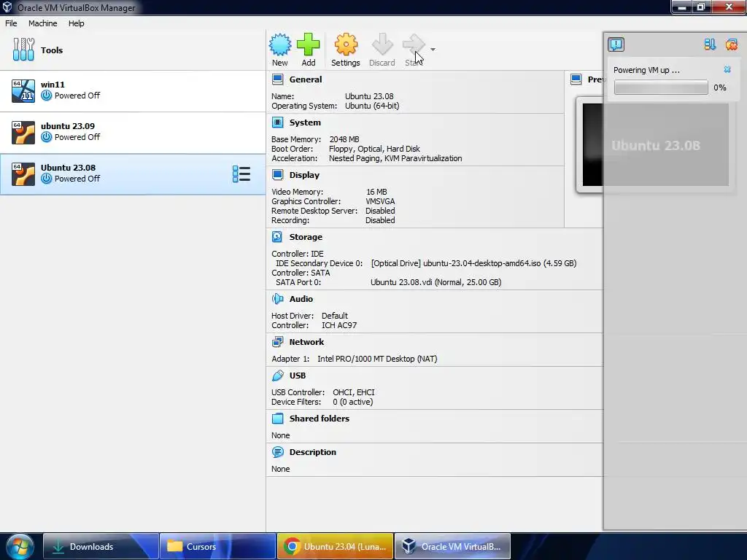Viewport: 747px width, 560px height.
Task: Open the USB settings header link
Action: click(x=298, y=376)
